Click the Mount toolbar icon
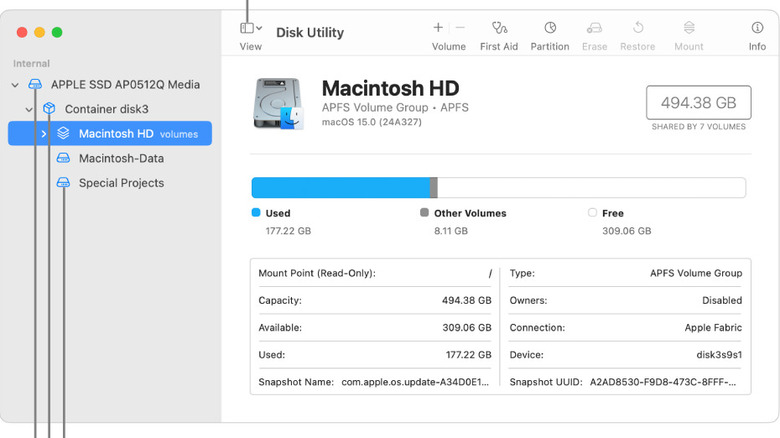This screenshot has height=438, width=780. coord(689,27)
